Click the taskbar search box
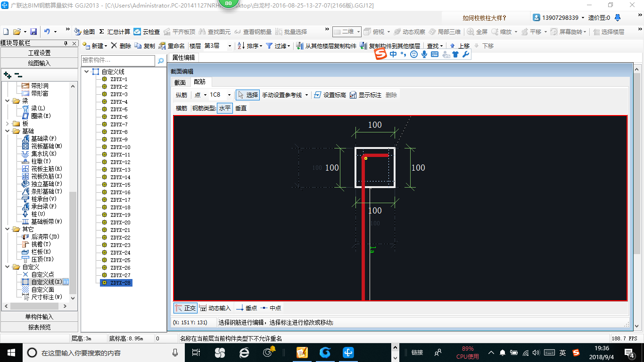The width and height of the screenshot is (644, 362). [x=104, y=352]
